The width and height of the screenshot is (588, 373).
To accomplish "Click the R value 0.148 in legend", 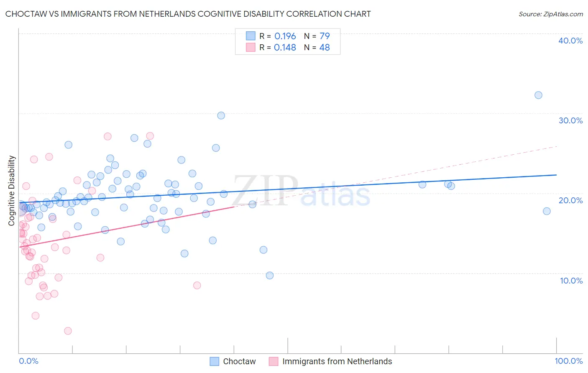I will click(285, 47).
